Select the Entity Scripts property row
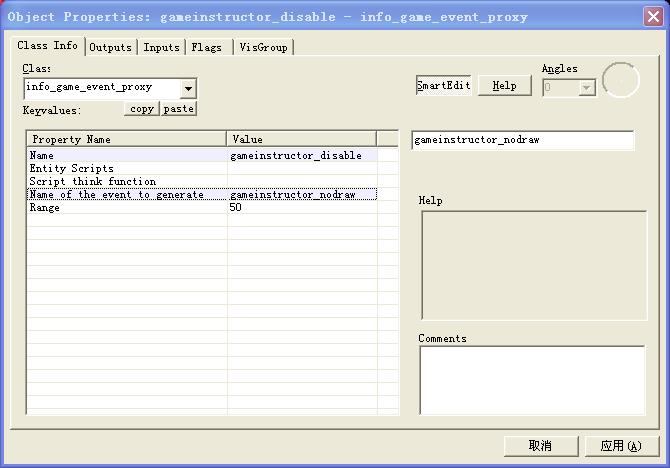670x468 pixels. 202,168
